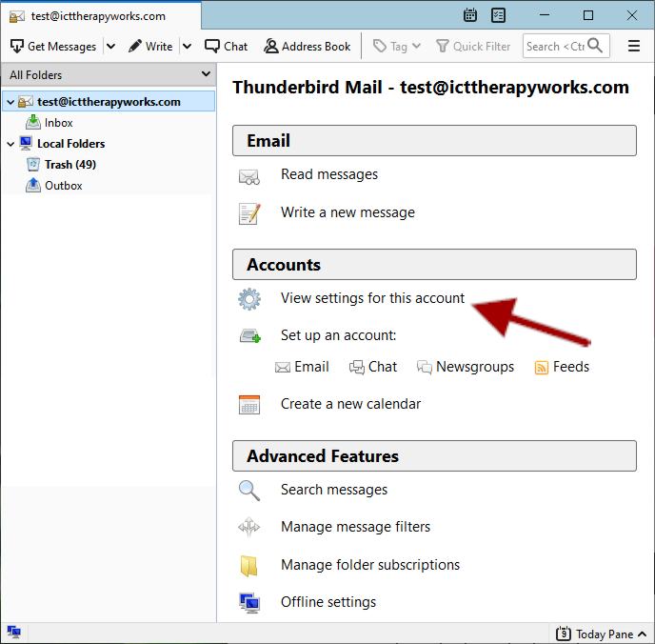Set up a new Email account

302,367
